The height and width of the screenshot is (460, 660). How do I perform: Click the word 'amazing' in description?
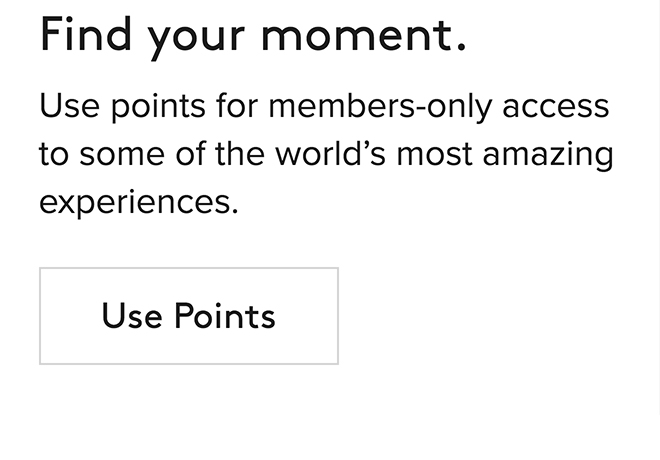pos(548,155)
